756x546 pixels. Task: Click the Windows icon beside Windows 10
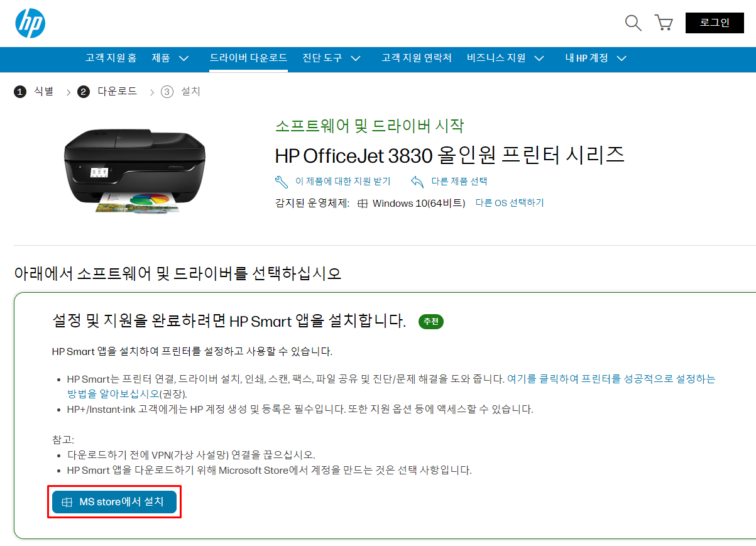coord(362,204)
